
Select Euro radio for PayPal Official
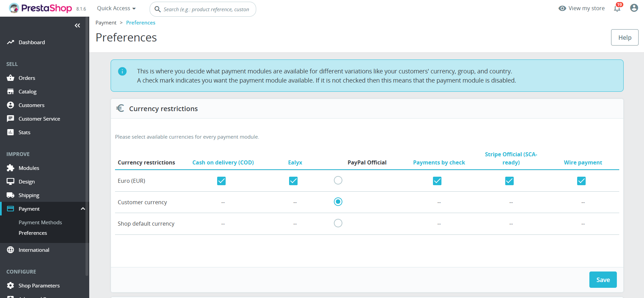[x=338, y=180]
